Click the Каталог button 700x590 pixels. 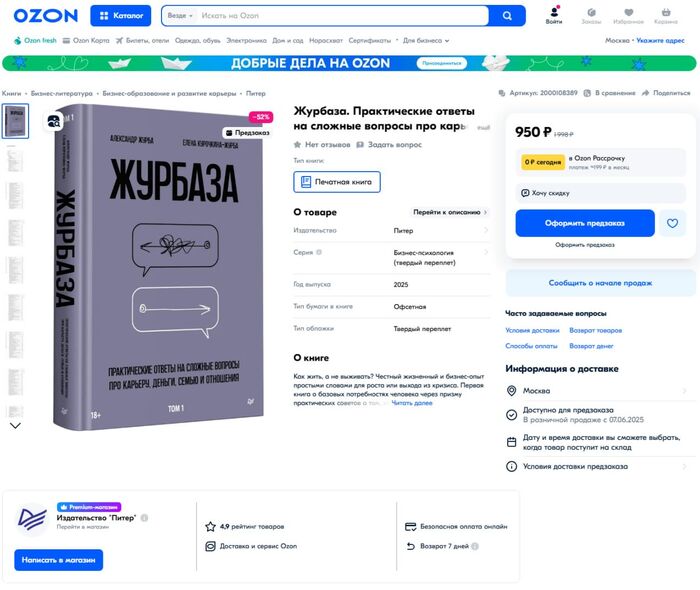pos(121,16)
